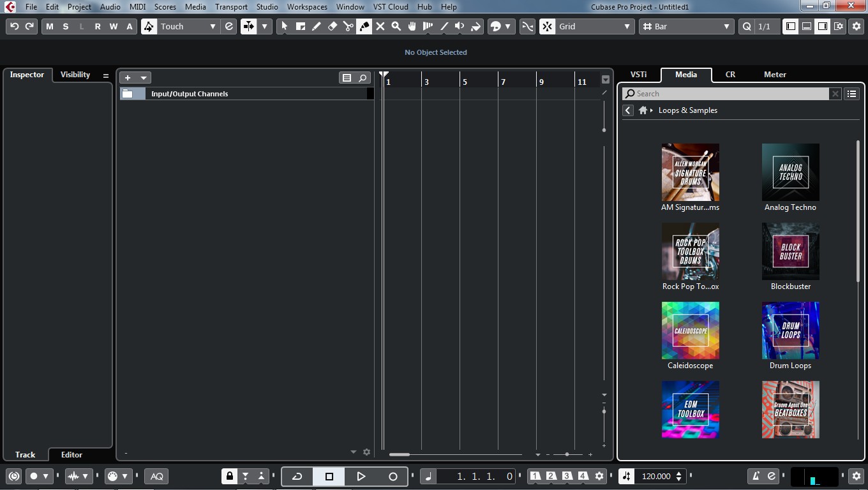Image resolution: width=868 pixels, height=490 pixels.
Task: Select the Split scissors tool
Action: click(x=348, y=26)
